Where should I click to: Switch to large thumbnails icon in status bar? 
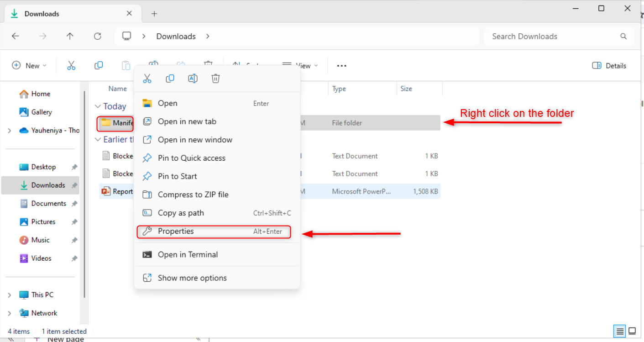pos(632,331)
